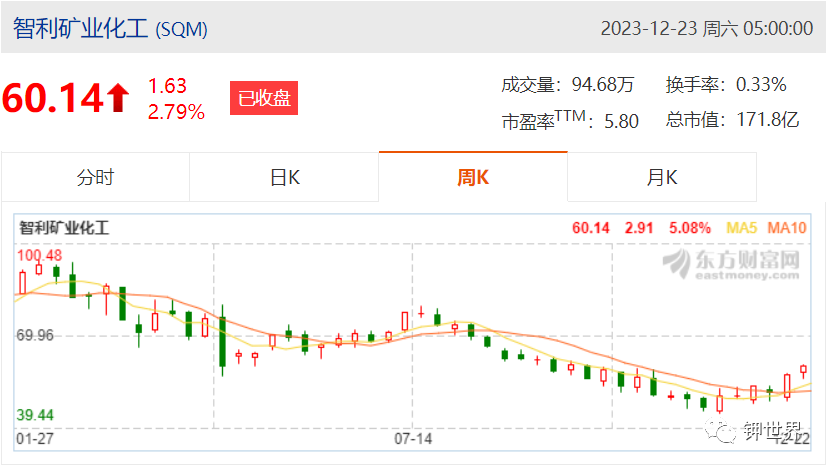Click the WeChat icon beside 钾世界
The width and height of the screenshot is (829, 467).
click(720, 431)
